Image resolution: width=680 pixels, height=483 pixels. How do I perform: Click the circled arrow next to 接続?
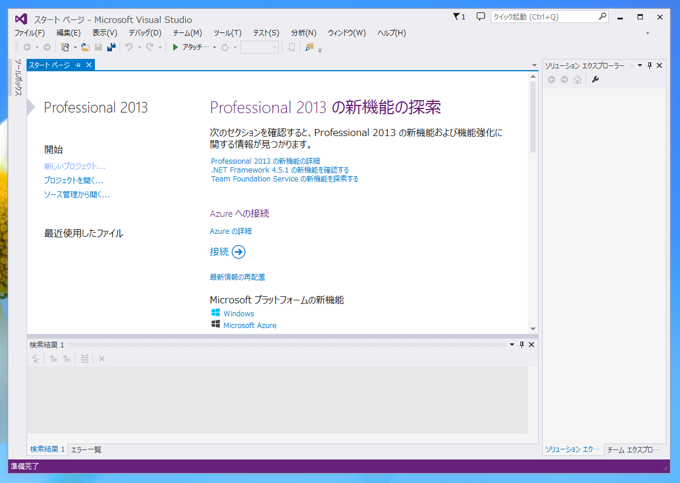[x=239, y=252]
